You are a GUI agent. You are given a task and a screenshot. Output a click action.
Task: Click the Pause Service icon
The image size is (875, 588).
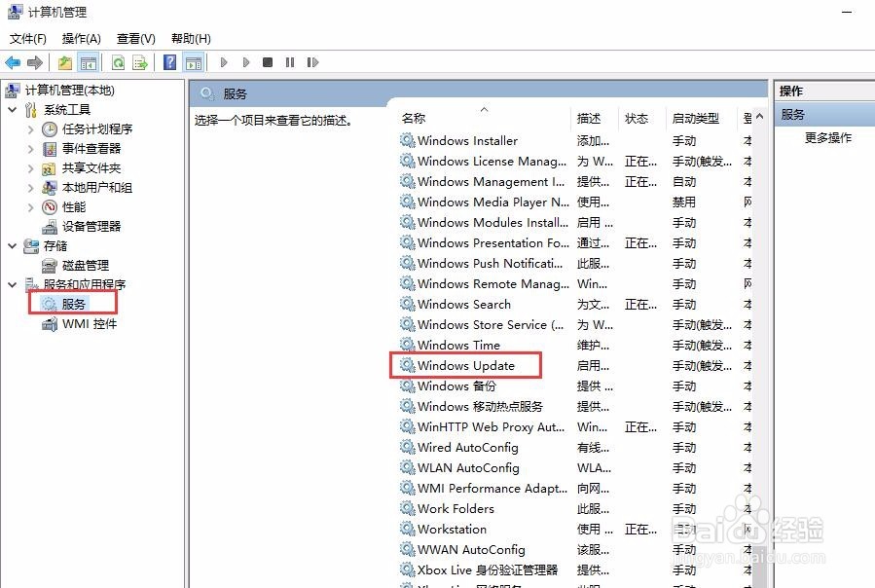(289, 62)
